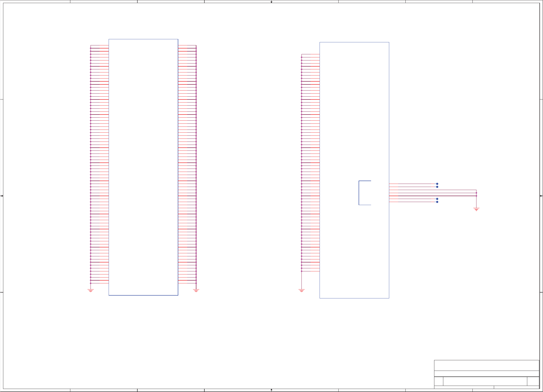This screenshot has width=543, height=392.
Task: Click the top center frame arrow marker
Action: [271, 2]
